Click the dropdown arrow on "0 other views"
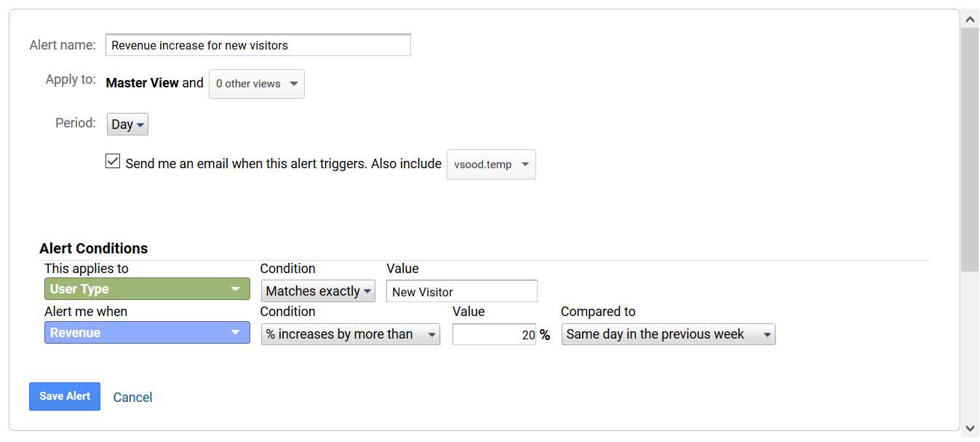Viewport: 980px width, 442px height. pos(294,84)
